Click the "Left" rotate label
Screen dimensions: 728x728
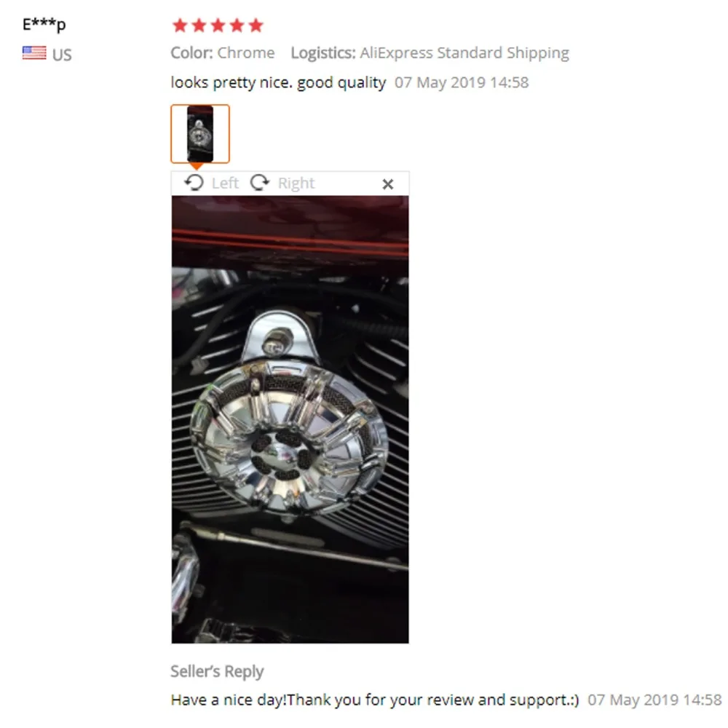(x=225, y=183)
